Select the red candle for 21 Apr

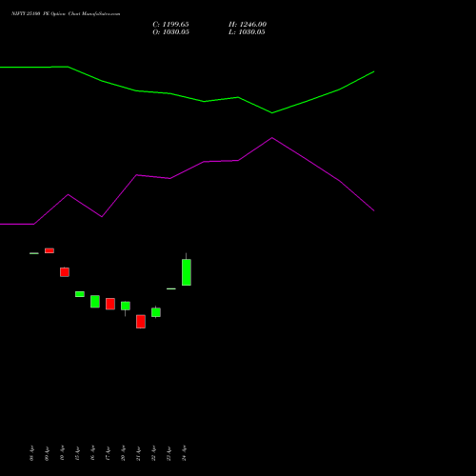tap(141, 322)
